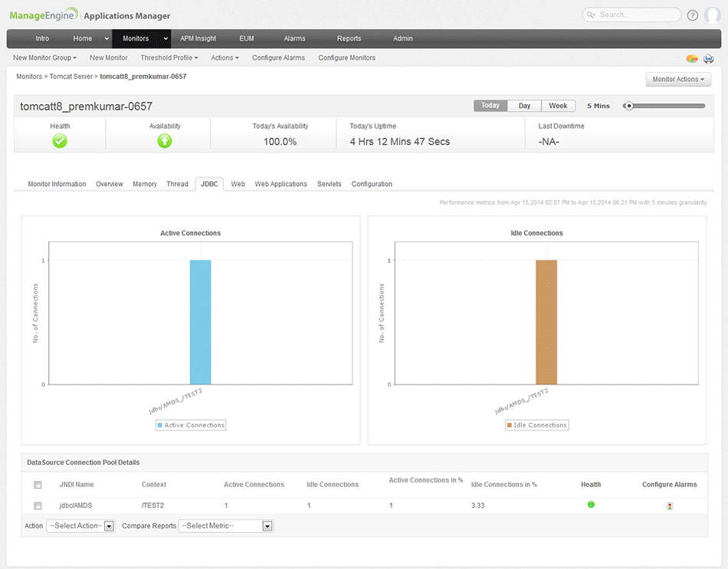Open jdbc/AMDS JNDI name link

point(76,505)
